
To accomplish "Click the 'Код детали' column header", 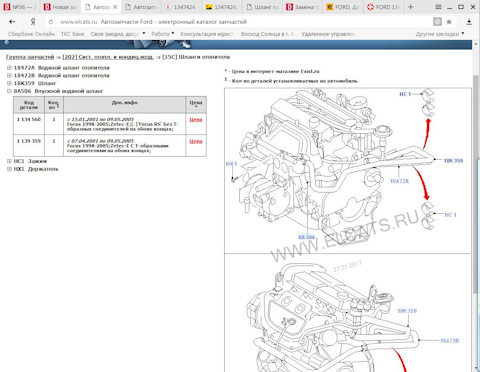I will pyautogui.click(x=29, y=105).
